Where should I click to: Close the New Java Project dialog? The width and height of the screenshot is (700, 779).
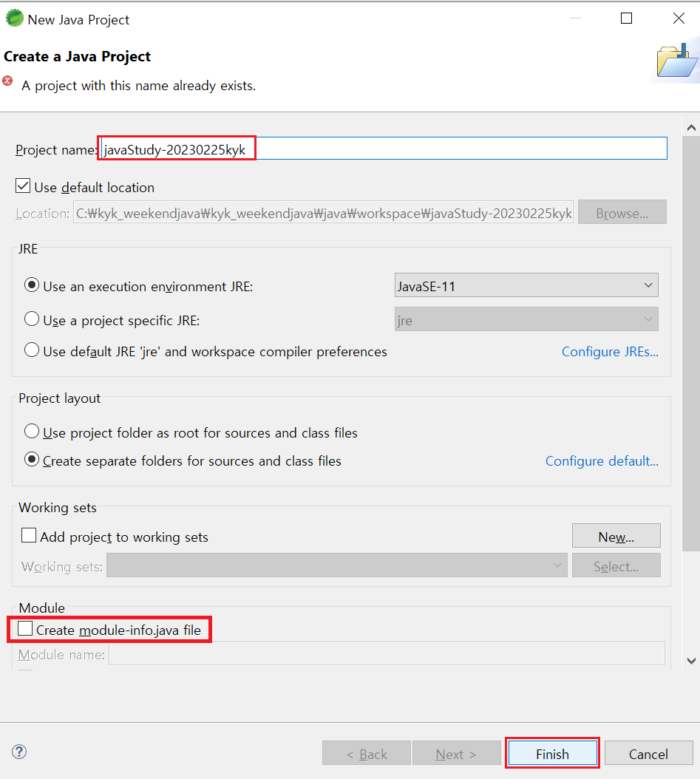coord(679,18)
